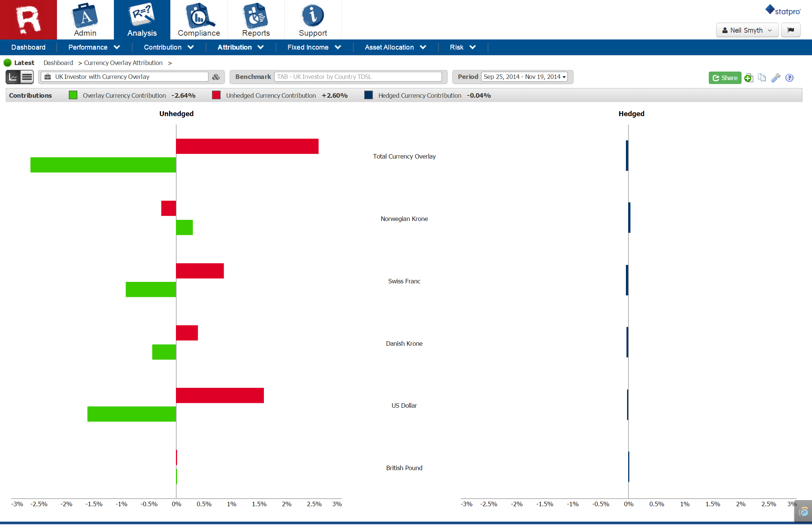This screenshot has height=525, width=812.
Task: Click the copy documents icon near Share
Action: pyautogui.click(x=762, y=77)
